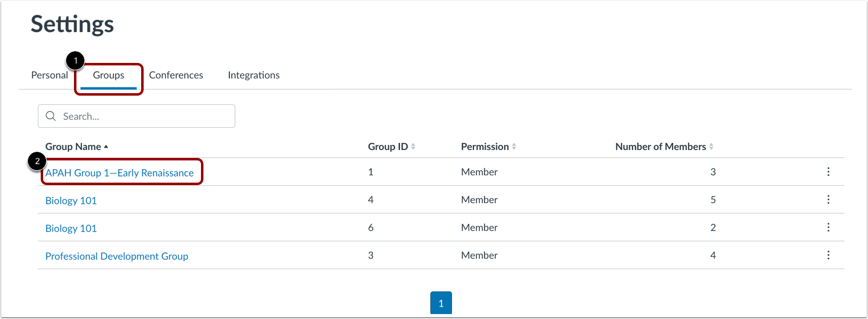Open the Conferences tab
868x319 pixels.
176,75
